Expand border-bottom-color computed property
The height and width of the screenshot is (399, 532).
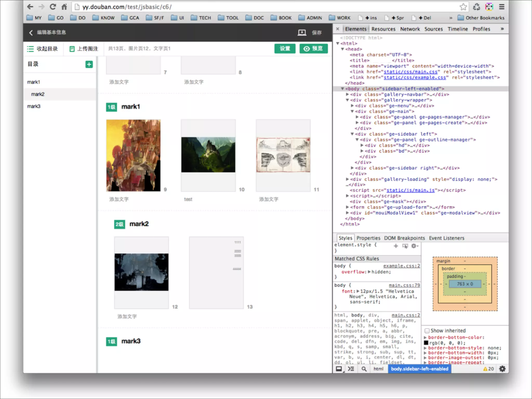425,337
